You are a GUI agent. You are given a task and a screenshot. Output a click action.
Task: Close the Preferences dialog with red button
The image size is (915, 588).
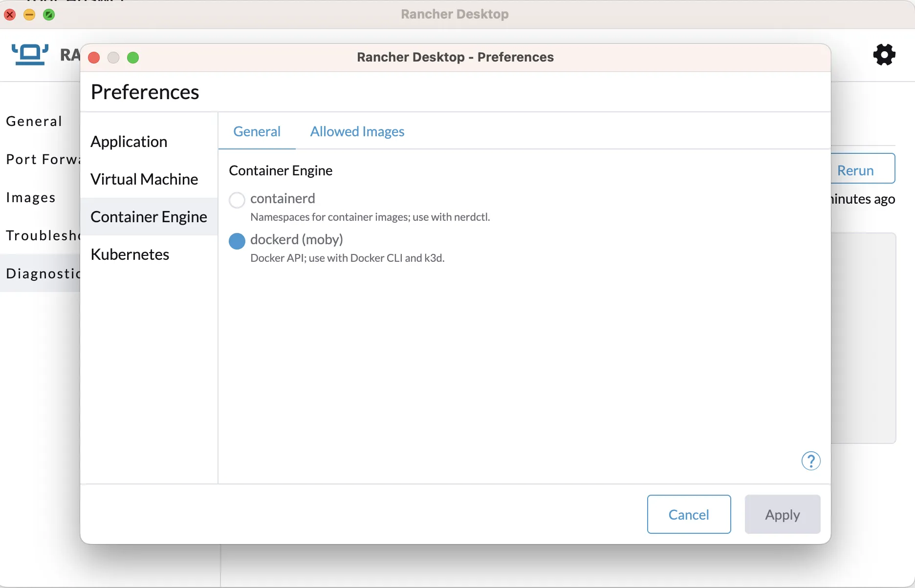[x=94, y=58]
